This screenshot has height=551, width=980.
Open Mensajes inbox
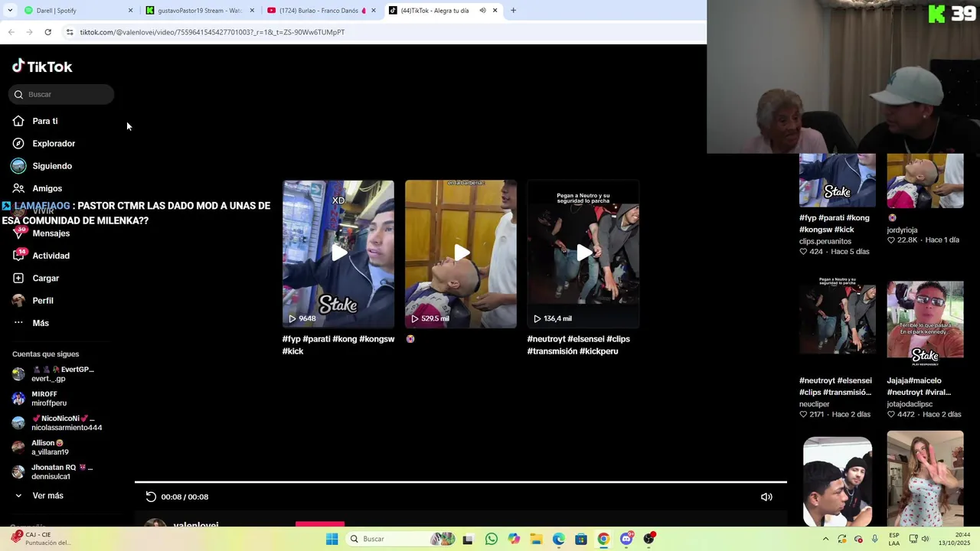click(x=41, y=233)
